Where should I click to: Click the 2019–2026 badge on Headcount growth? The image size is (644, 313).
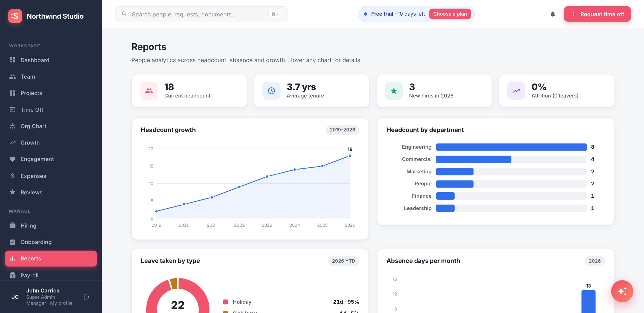click(342, 130)
